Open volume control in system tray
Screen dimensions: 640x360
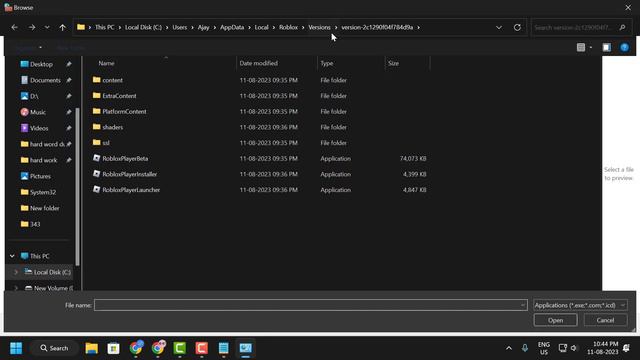coord(574,348)
